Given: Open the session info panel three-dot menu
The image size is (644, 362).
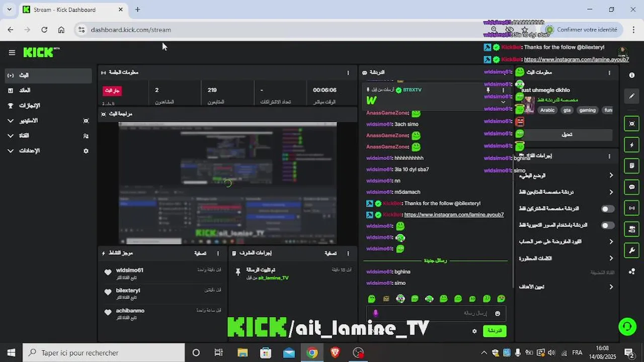Looking at the screenshot, I should 348,73.
